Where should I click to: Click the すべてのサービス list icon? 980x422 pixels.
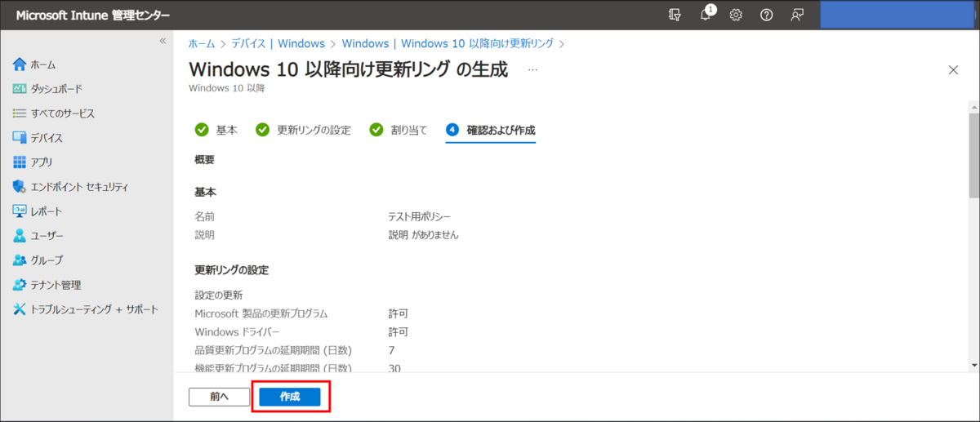click(20, 113)
